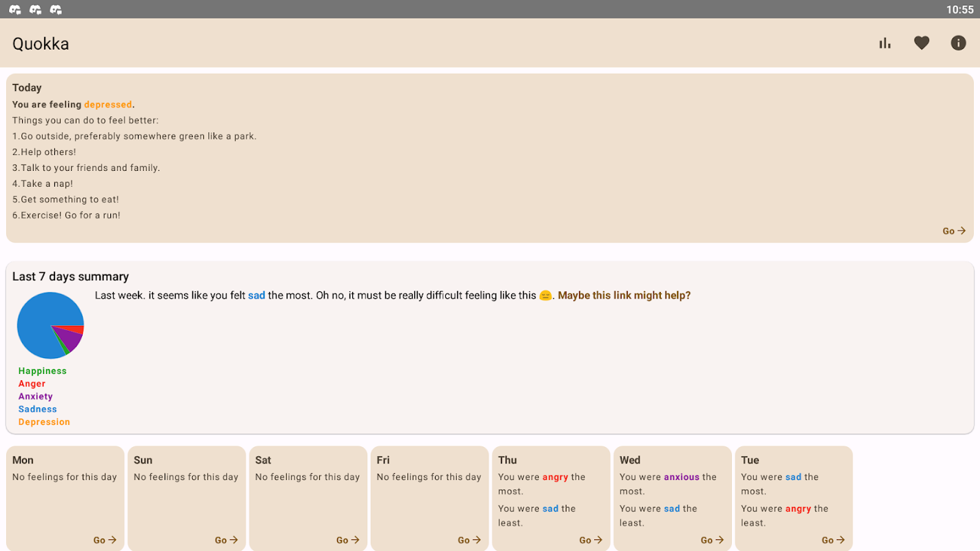Click Go arrow in Today card
Image resolution: width=980 pixels, height=551 pixels.
pyautogui.click(x=955, y=231)
